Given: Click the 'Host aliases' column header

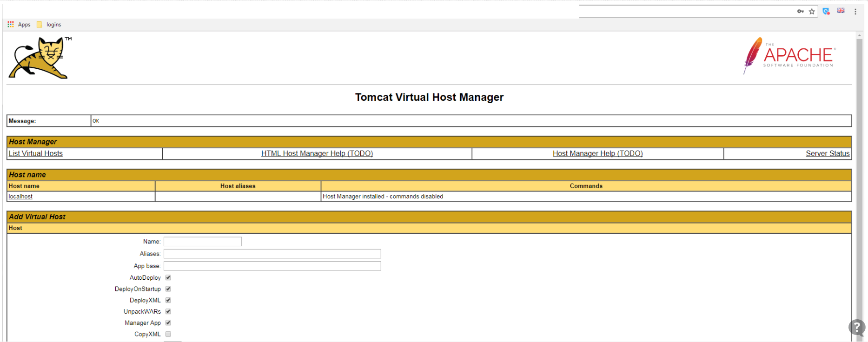Looking at the screenshot, I should click(238, 186).
